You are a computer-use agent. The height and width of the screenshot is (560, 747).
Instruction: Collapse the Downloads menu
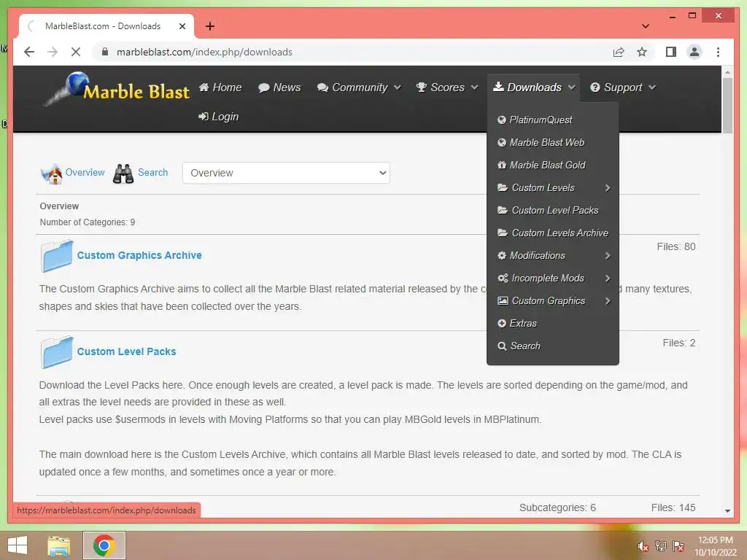(533, 87)
